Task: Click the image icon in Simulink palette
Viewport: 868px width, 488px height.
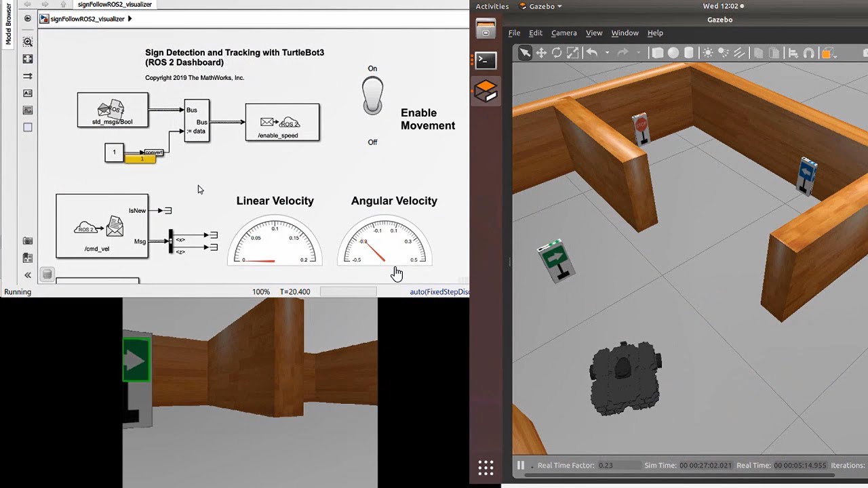Action: tap(28, 110)
